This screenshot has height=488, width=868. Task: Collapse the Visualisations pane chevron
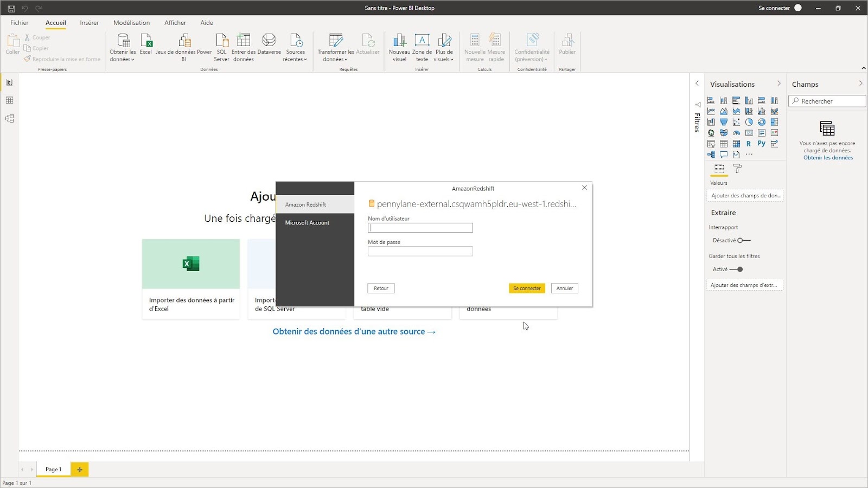[779, 84]
